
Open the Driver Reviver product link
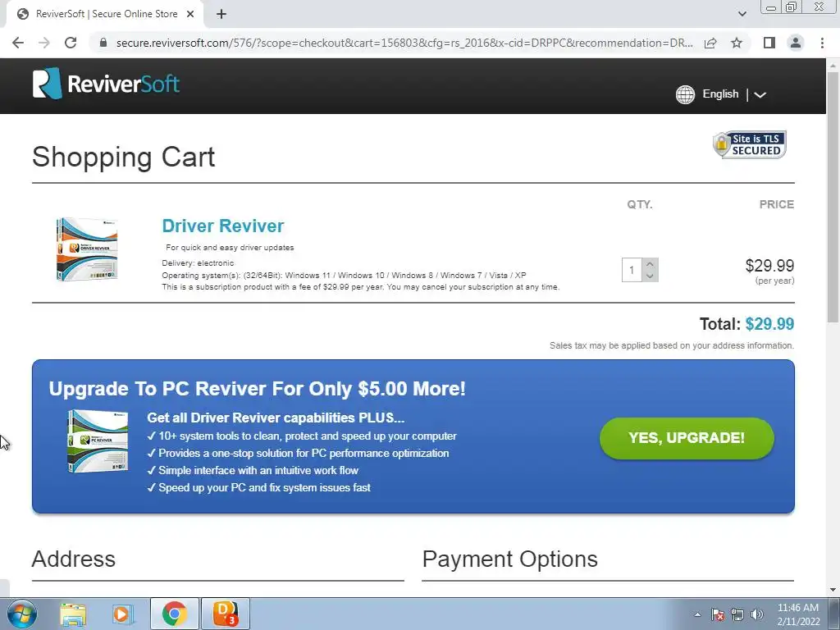[223, 226]
